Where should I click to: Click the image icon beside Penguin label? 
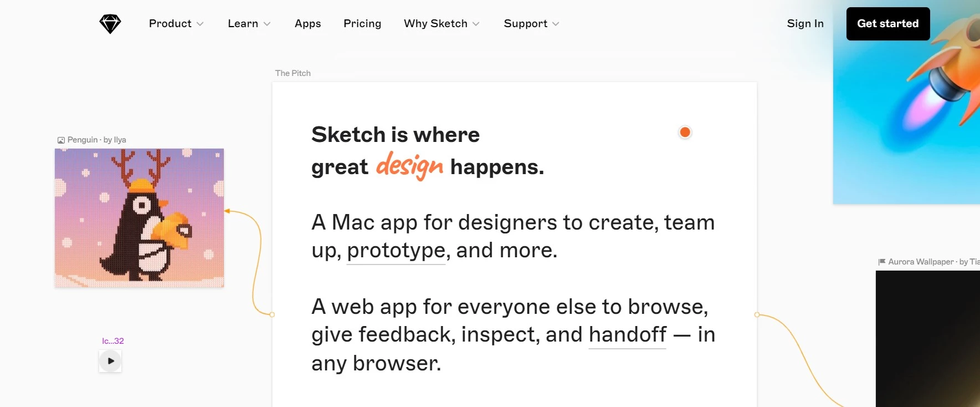click(x=61, y=140)
